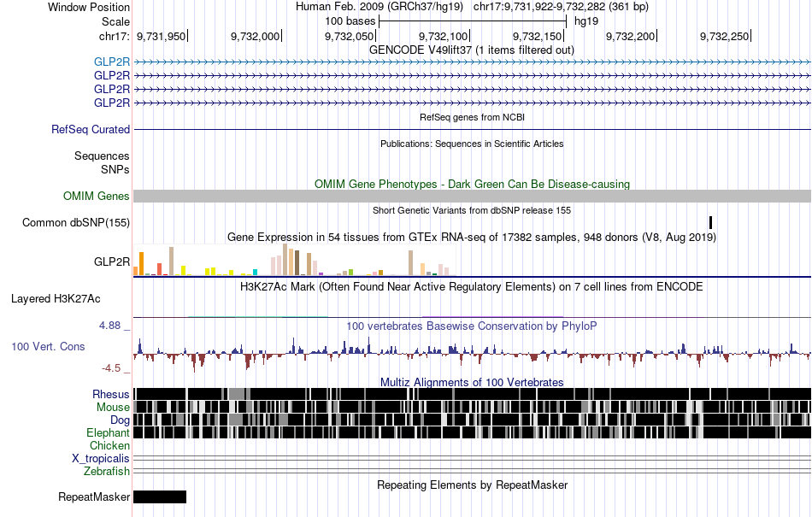
Task: Click '100 vertebrates Basewise Conservation by PhyloP' title
Action: pos(472,326)
